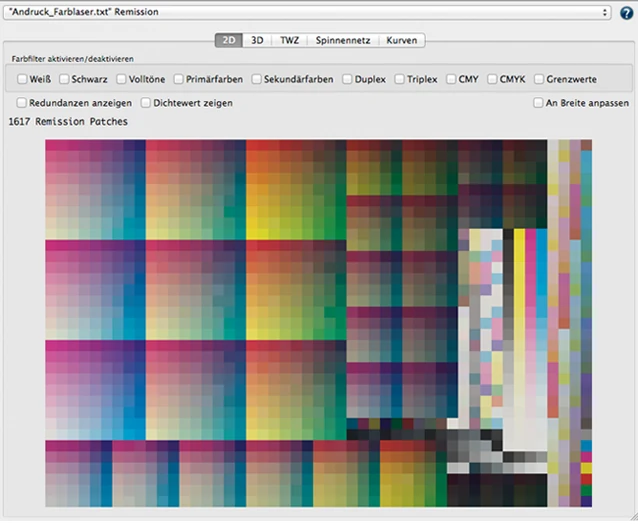Switch to the Kurven tab
This screenshot has height=527, width=638.
(x=401, y=41)
